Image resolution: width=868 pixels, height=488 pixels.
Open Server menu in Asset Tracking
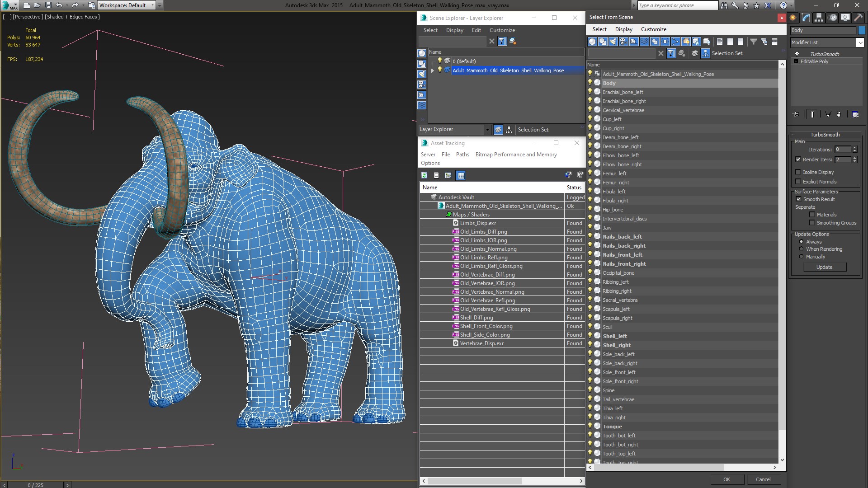tap(428, 155)
